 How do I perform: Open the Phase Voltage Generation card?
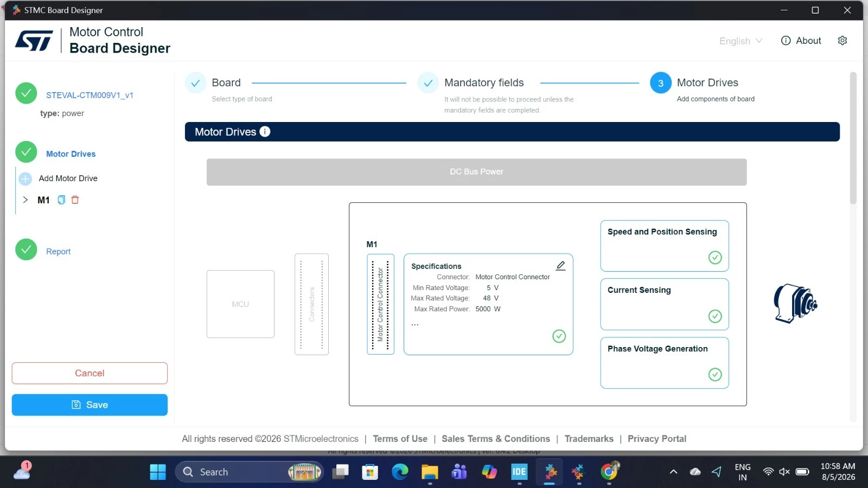[665, 363]
